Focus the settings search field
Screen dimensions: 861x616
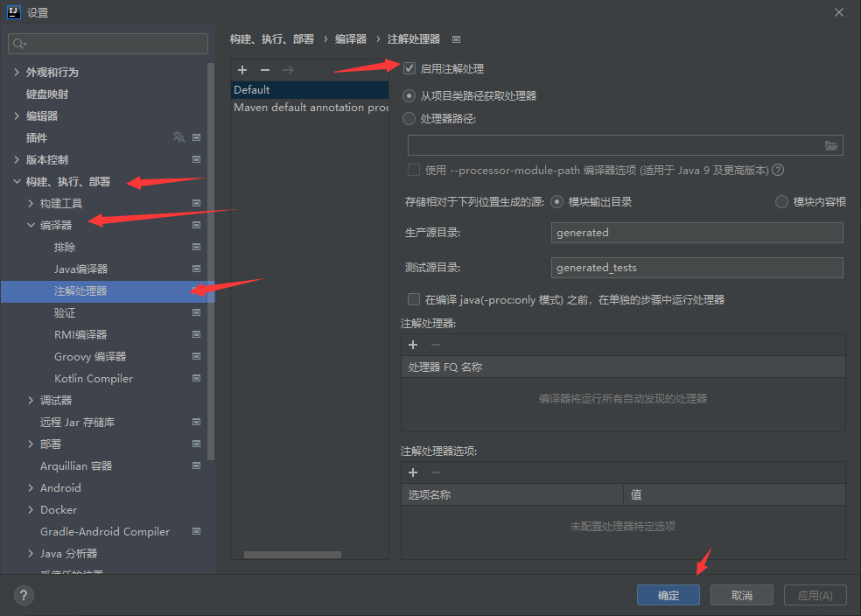click(x=108, y=44)
